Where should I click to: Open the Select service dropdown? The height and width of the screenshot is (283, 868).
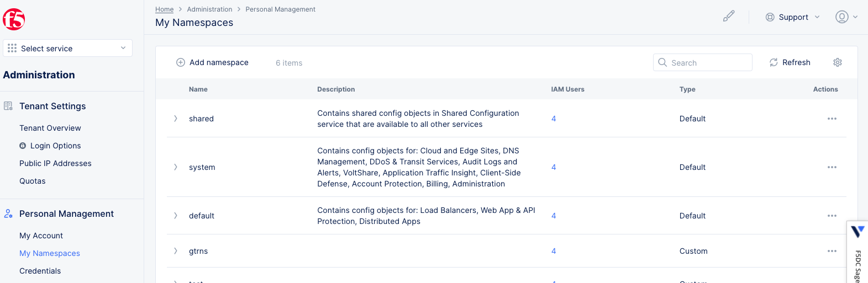(67, 48)
